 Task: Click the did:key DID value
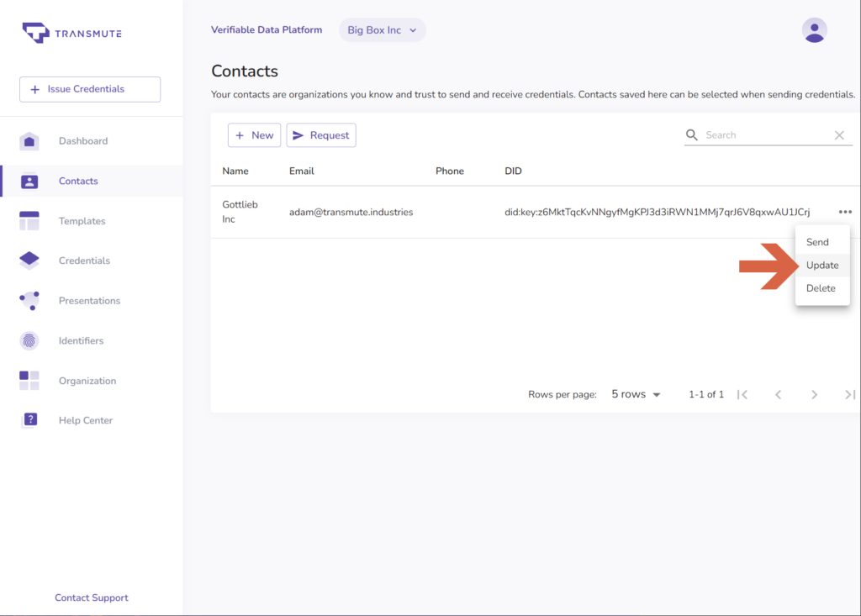(x=658, y=212)
